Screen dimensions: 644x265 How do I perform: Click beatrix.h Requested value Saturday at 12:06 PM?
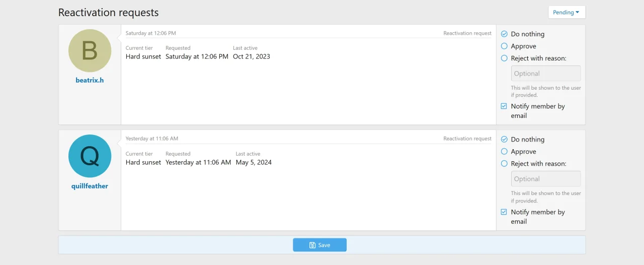tap(197, 56)
